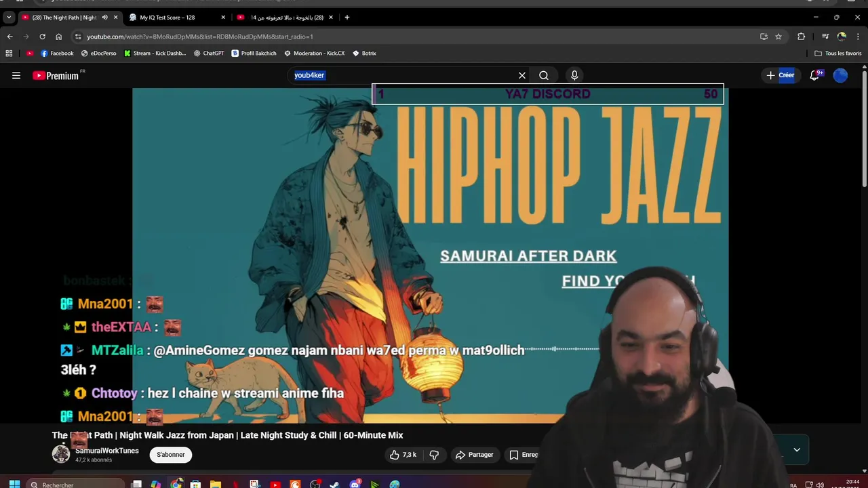The height and width of the screenshot is (488, 868).
Task: Open the media controls music icon
Action: click(x=825, y=37)
